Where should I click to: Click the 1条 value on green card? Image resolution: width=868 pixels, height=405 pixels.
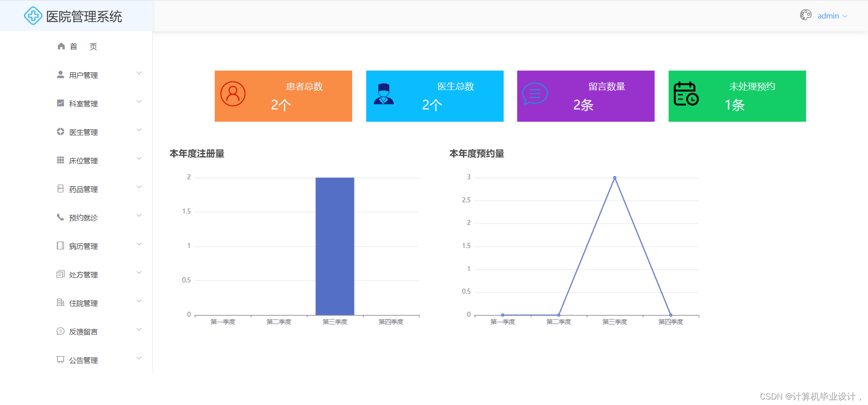click(x=735, y=105)
